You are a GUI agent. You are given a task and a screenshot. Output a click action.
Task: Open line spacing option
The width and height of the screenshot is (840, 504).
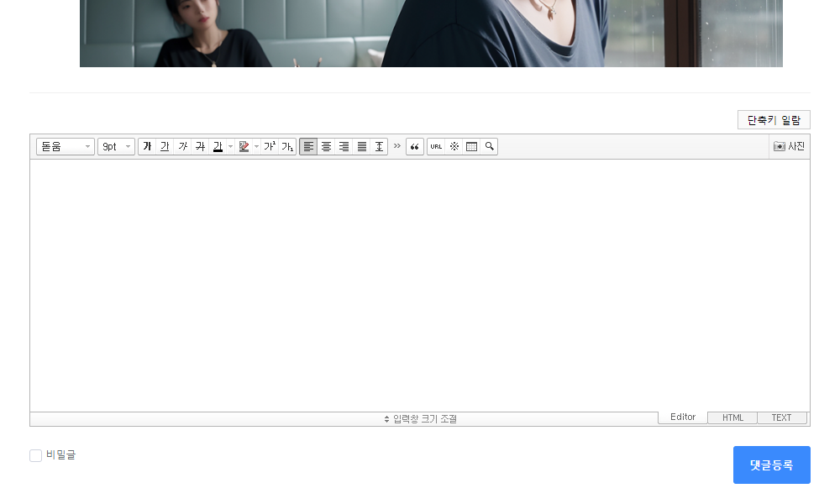[x=380, y=146]
